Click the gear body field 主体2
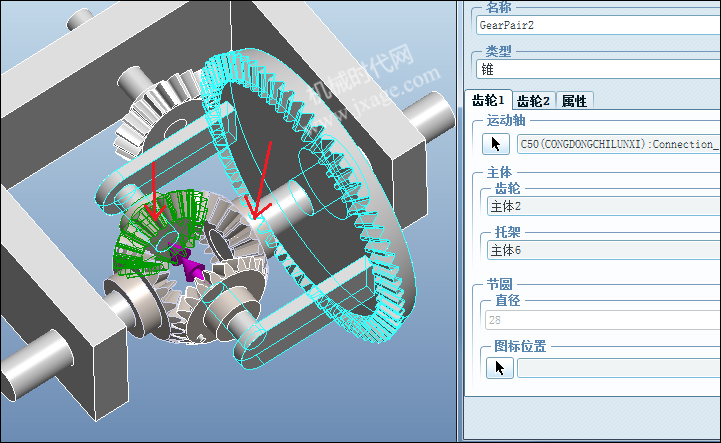Image resolution: width=721 pixels, height=443 pixels. coord(604,207)
